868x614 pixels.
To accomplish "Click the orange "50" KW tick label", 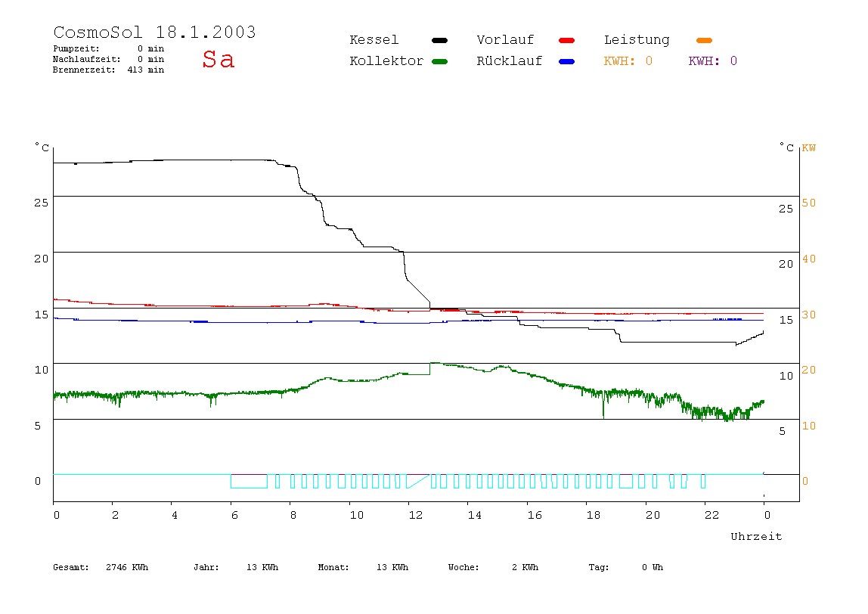I will point(809,203).
